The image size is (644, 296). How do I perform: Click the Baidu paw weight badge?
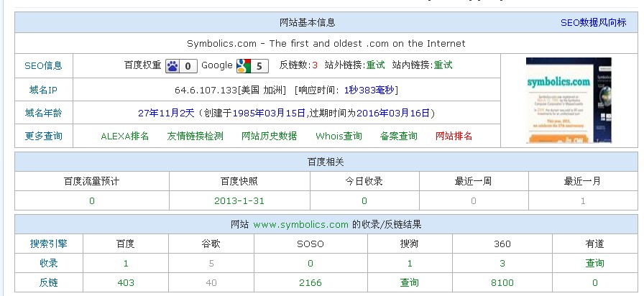tap(181, 66)
